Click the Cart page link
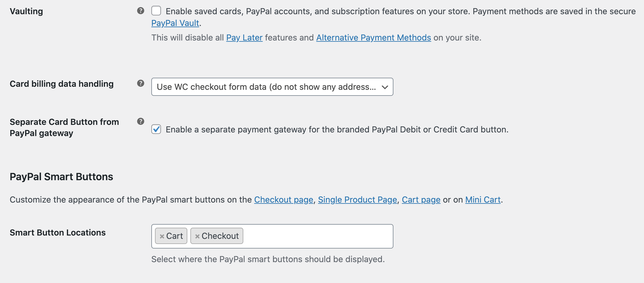644x283 pixels. tap(421, 200)
